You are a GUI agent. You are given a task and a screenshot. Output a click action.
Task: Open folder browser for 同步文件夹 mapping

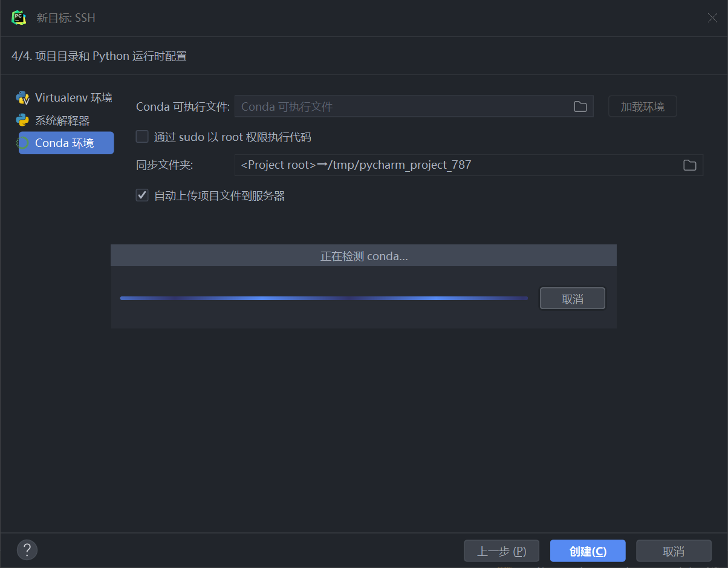pyautogui.click(x=690, y=165)
